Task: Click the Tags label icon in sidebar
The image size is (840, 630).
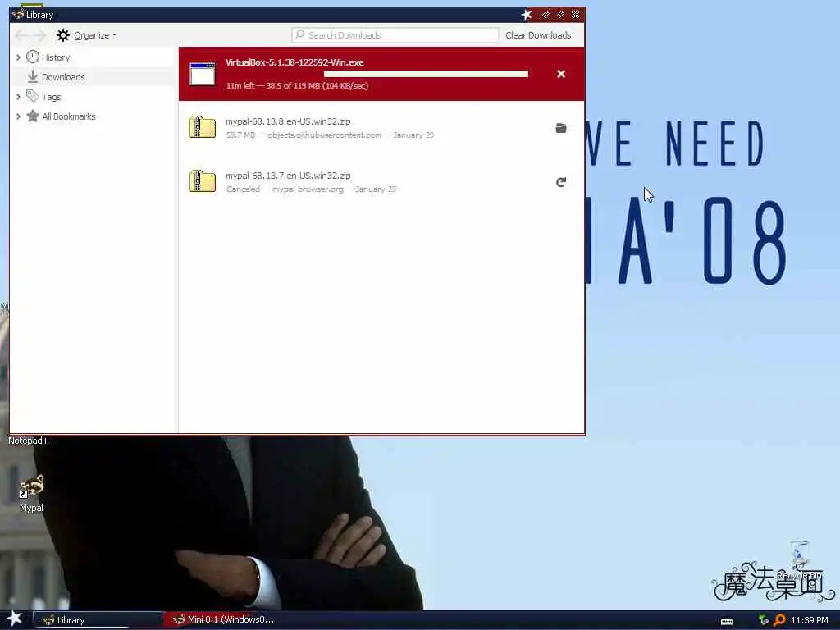Action: [x=33, y=97]
